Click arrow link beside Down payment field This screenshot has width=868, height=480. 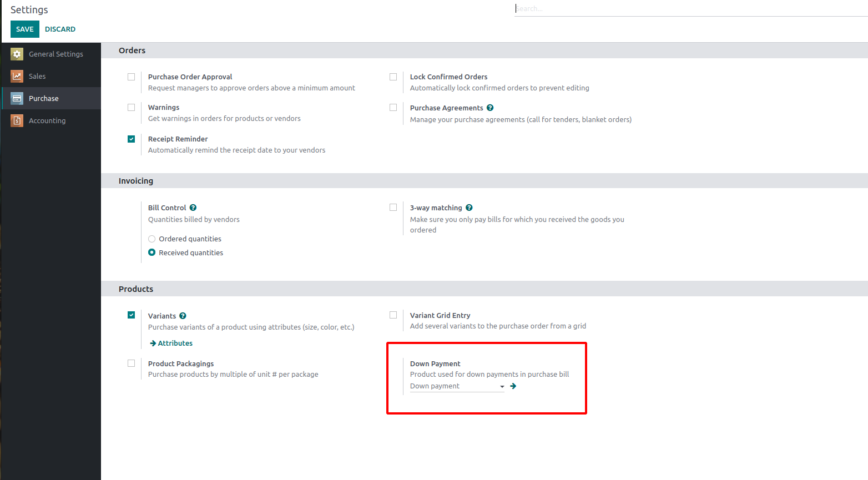point(513,386)
